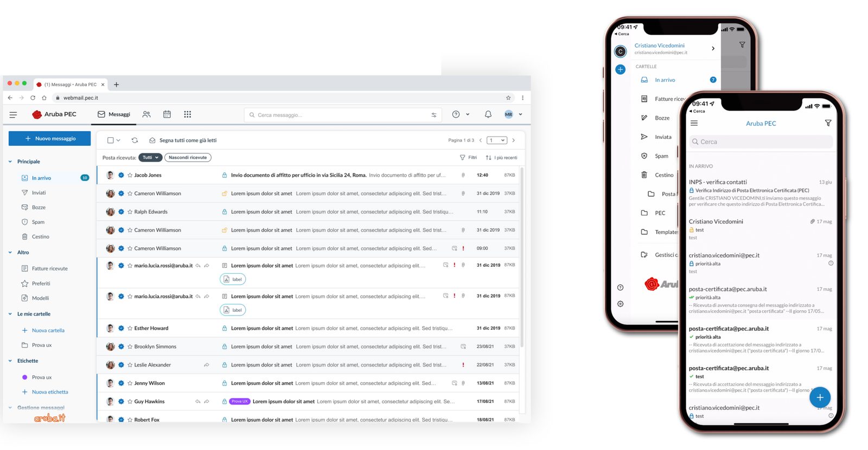
Task: Focus Cerca field in front phone
Action: pos(761,142)
